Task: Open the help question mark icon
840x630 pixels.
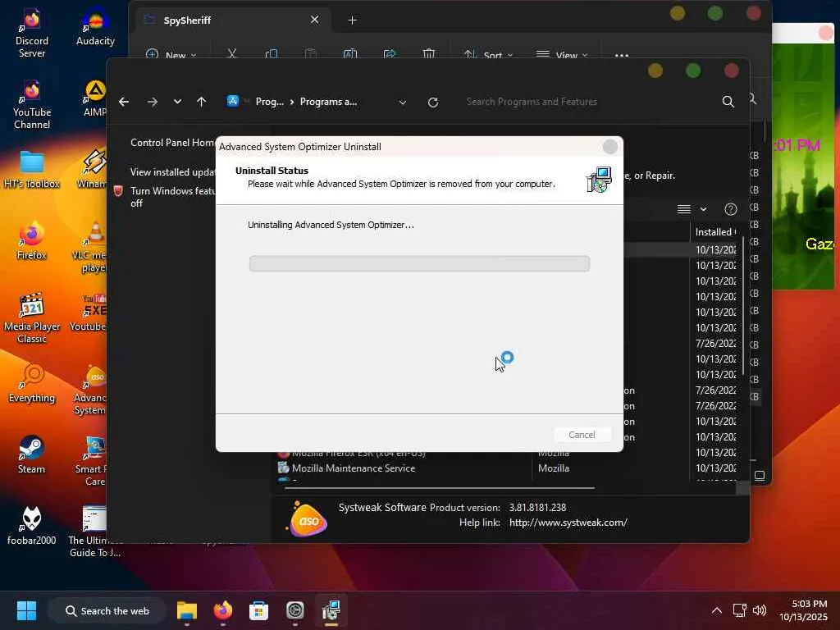Action: coord(731,209)
